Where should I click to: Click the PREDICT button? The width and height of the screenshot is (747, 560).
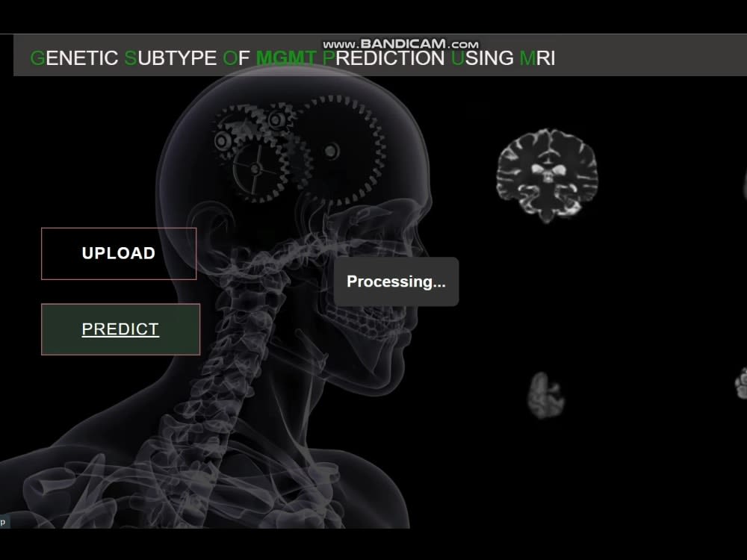tap(120, 329)
